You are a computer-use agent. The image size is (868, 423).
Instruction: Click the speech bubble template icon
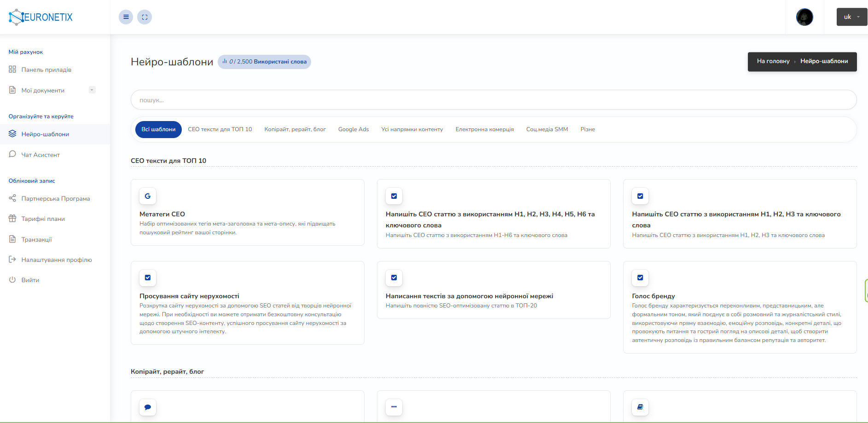(148, 407)
